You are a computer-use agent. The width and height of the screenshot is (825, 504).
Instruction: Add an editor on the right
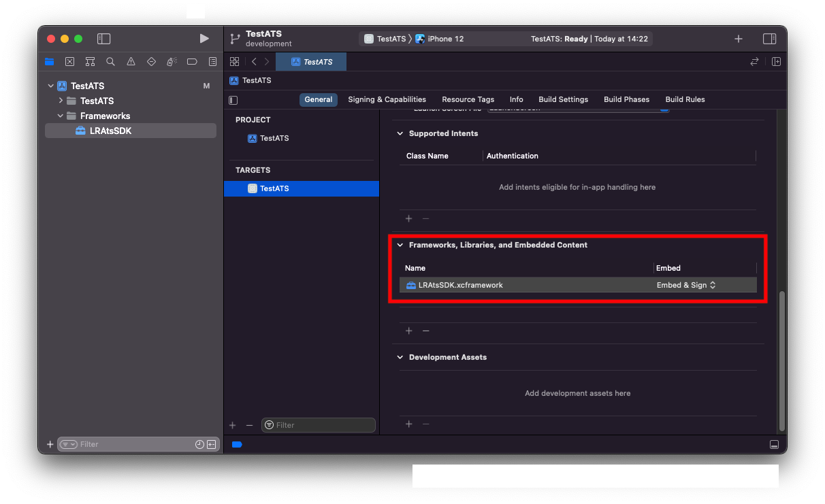click(x=776, y=62)
